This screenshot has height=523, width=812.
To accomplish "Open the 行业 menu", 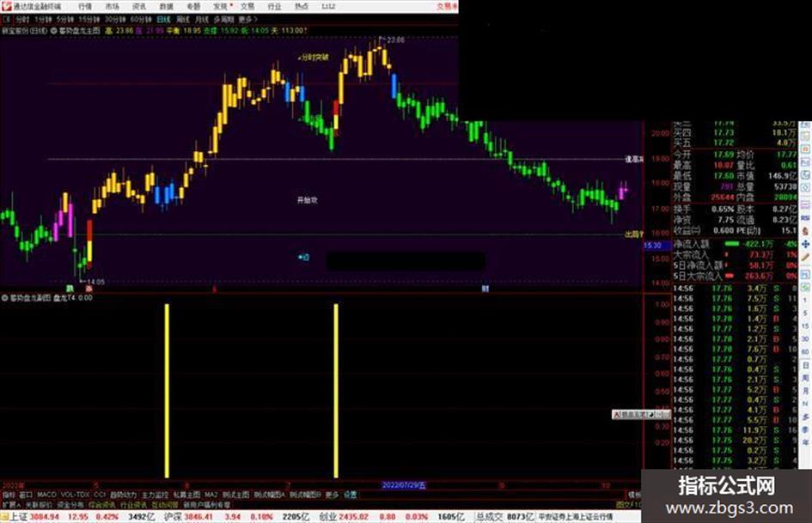I will [x=274, y=6].
